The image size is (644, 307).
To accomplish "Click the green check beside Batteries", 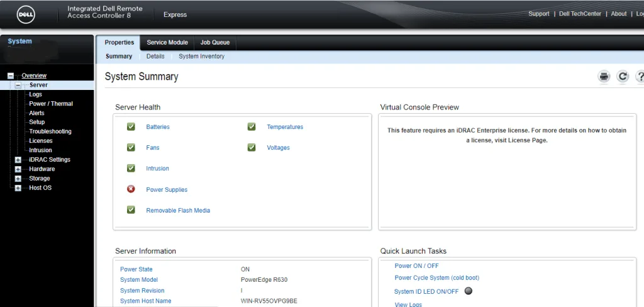I will [x=131, y=127].
